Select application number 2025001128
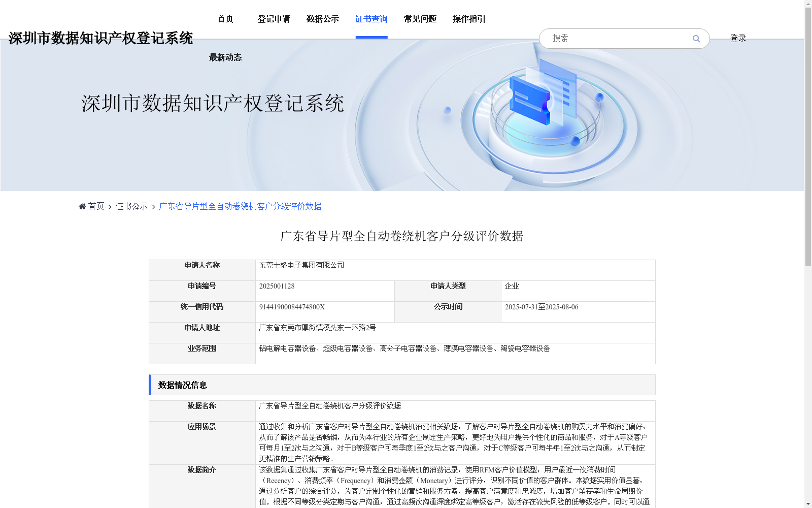Viewport: 812px width, 508px height. [x=277, y=286]
